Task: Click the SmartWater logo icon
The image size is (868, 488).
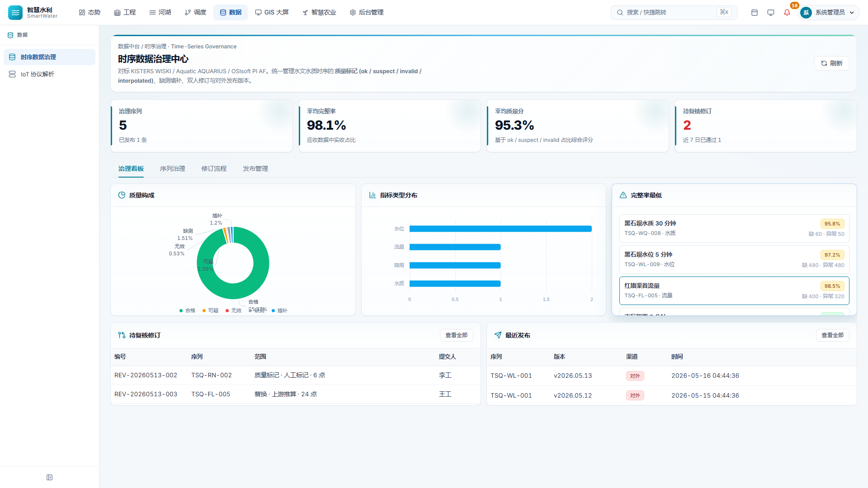Action: pyautogui.click(x=15, y=13)
